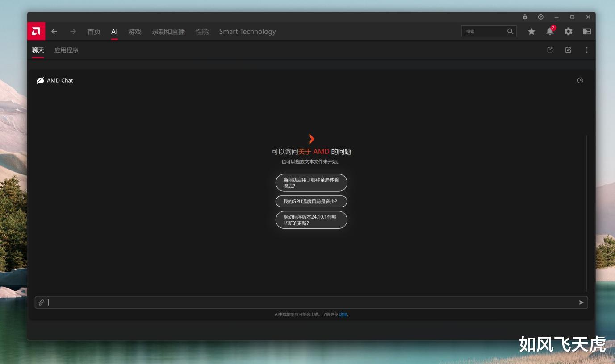Go forward with the right arrow
This screenshot has width=615, height=364.
tap(73, 31)
